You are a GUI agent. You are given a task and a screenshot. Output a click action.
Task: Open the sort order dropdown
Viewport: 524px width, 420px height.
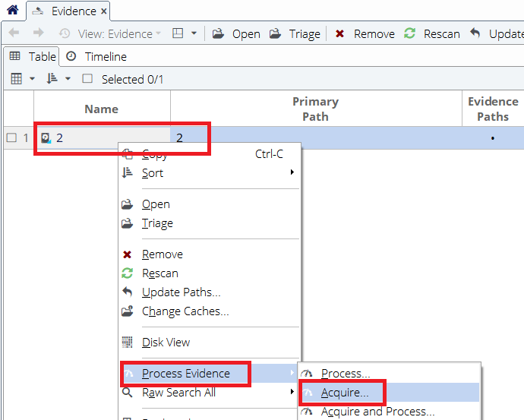[58, 79]
